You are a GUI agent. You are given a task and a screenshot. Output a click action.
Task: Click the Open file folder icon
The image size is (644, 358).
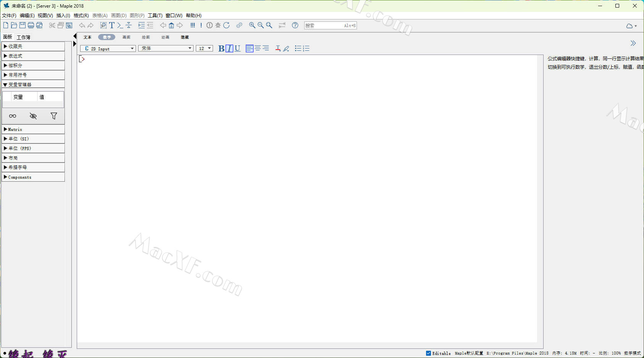[14, 25]
